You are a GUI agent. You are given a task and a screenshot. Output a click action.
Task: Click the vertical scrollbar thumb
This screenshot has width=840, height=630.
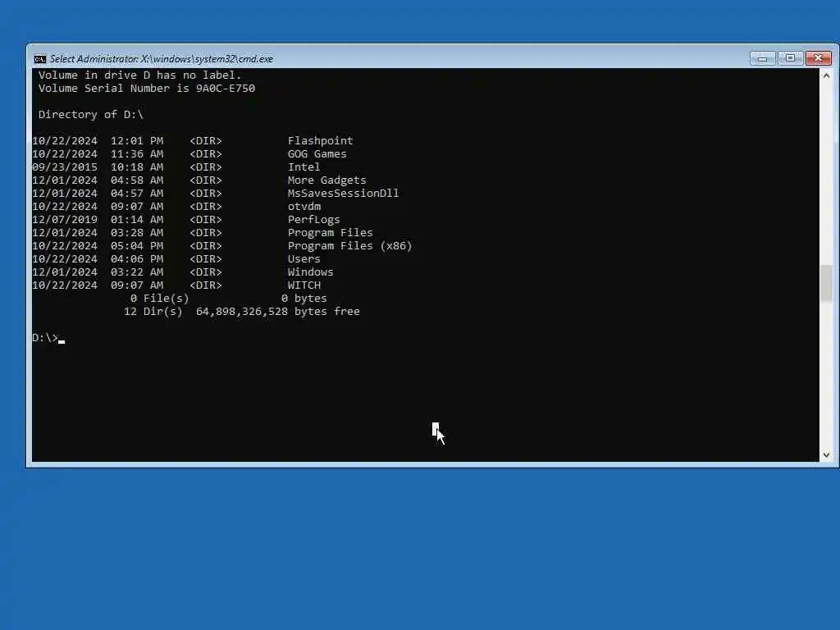click(x=826, y=283)
